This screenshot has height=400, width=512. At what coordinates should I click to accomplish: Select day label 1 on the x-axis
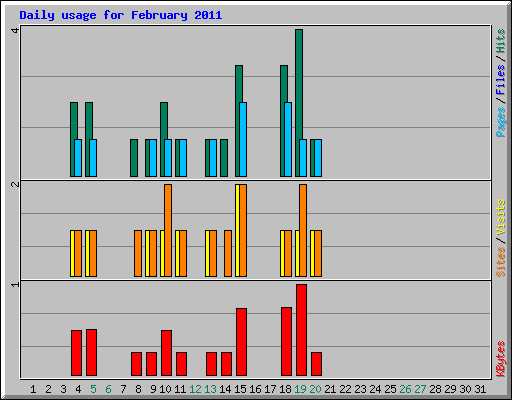point(33,389)
